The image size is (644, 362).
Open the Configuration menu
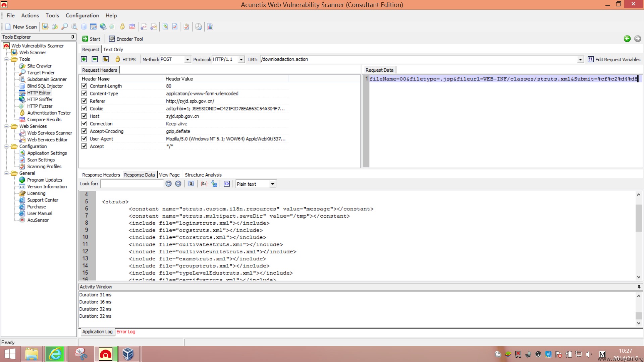click(82, 15)
